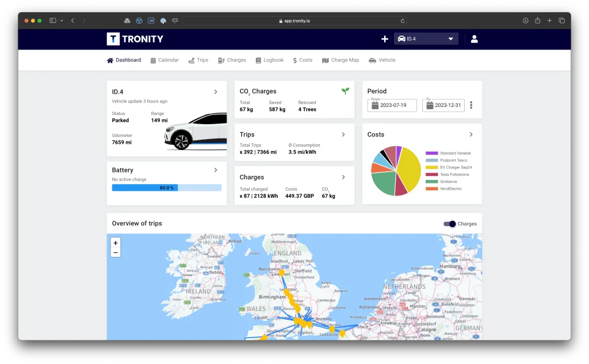589x364 pixels.
Task: Click the '7659 mi' odometer value
Action: 122,143
